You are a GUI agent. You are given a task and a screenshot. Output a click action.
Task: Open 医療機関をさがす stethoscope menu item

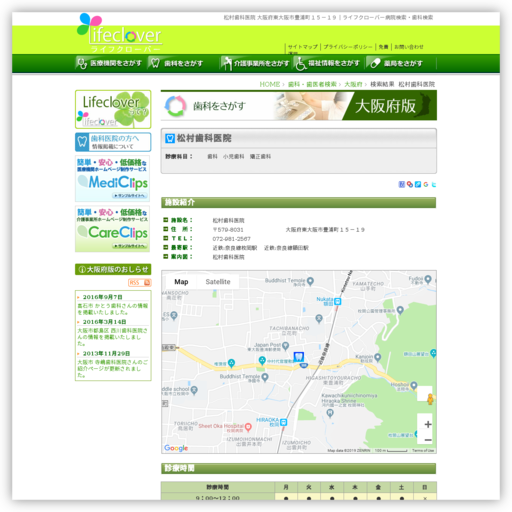pyautogui.click(x=109, y=63)
